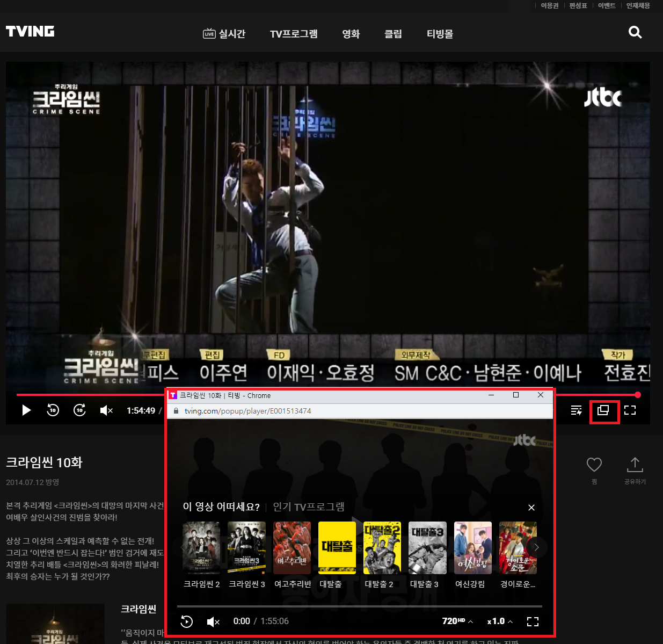Enter fullscreen in the popup player
Screen dimensions: 663x644
point(533,621)
